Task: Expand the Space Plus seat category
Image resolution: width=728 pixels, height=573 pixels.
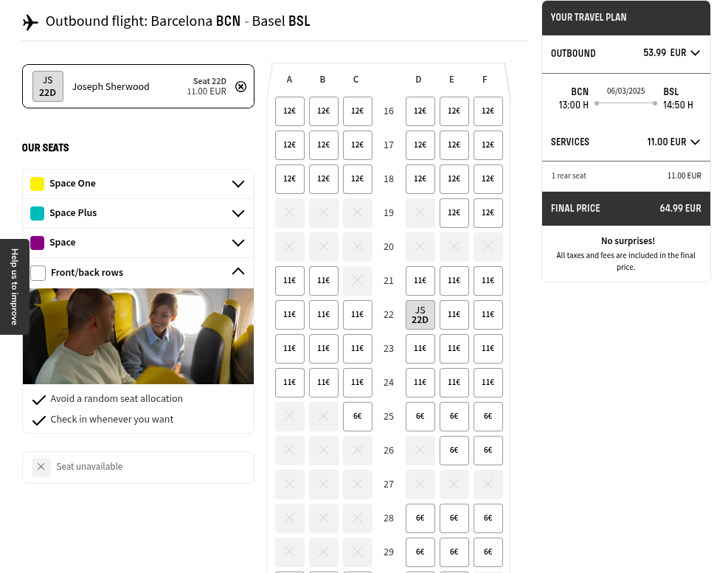Action: pos(238,213)
